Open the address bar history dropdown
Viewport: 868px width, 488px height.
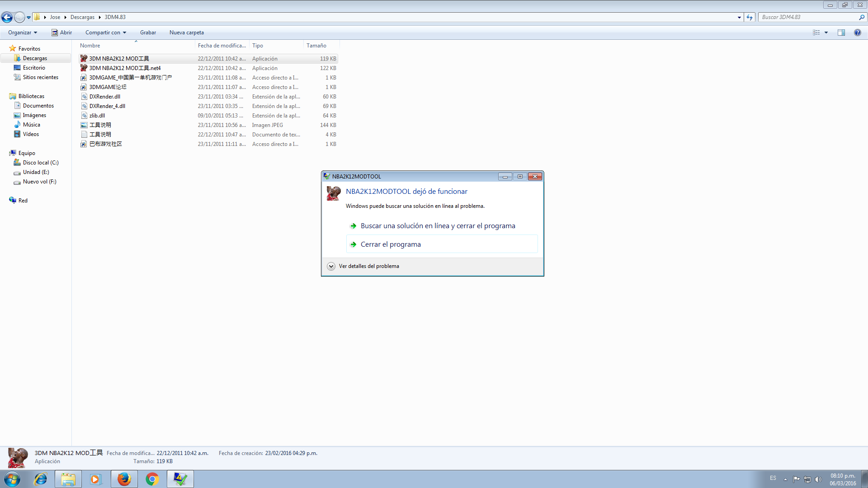click(x=739, y=18)
